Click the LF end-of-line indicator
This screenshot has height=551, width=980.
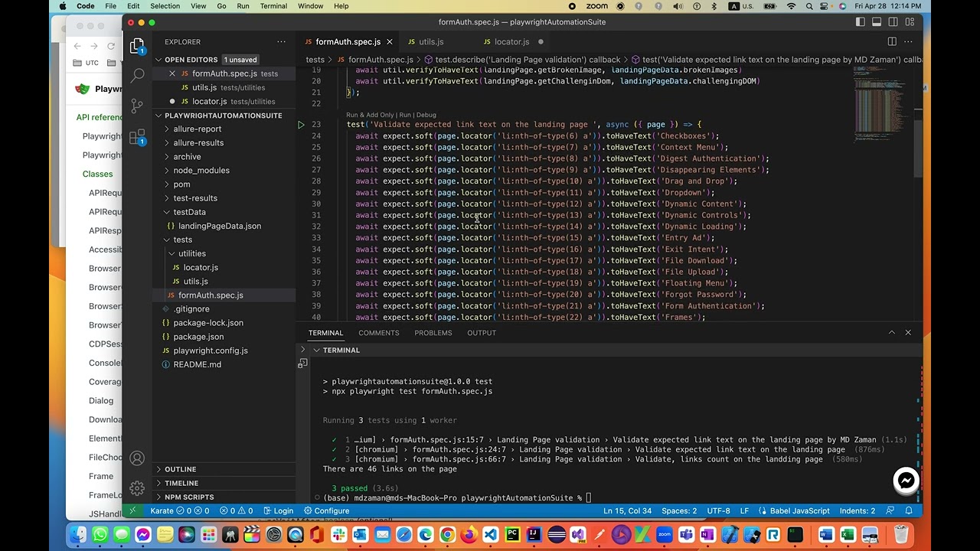pos(744,510)
